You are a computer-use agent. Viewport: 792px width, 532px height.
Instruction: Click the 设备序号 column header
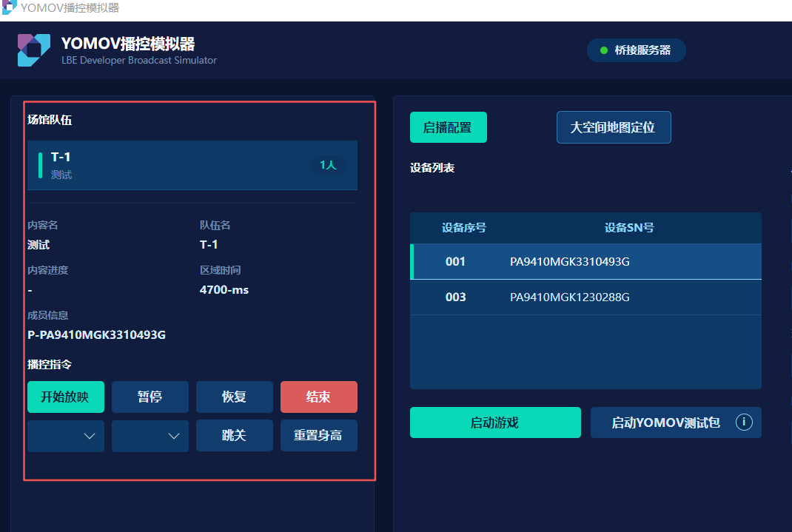coord(463,228)
